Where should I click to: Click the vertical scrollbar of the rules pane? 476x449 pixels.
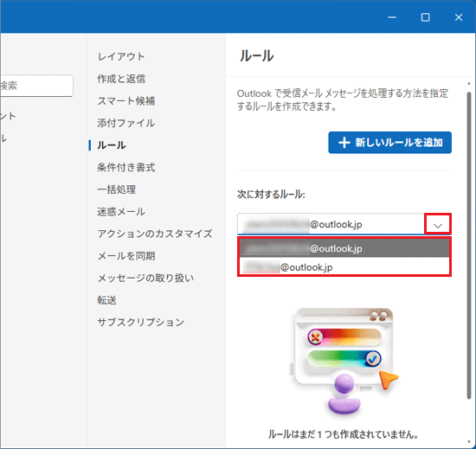(x=469, y=246)
